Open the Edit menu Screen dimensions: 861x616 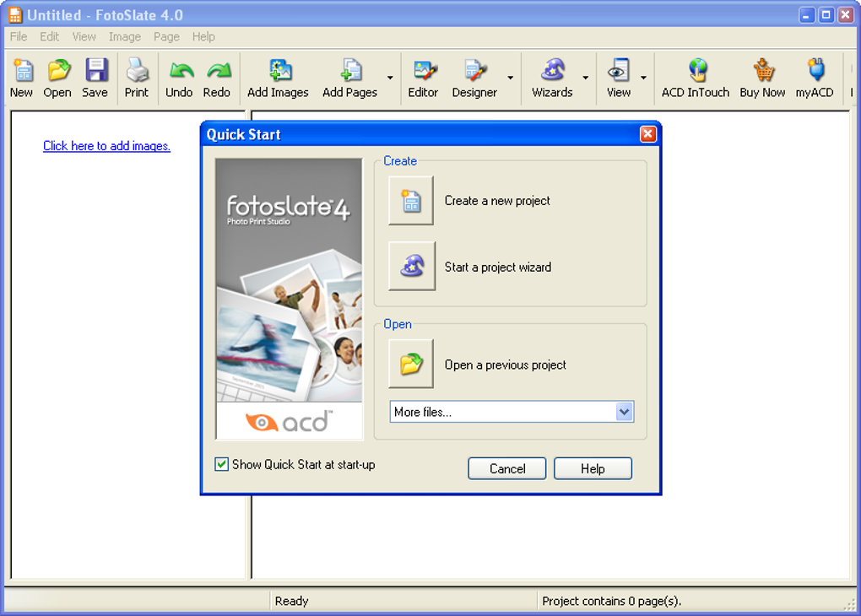tap(50, 37)
